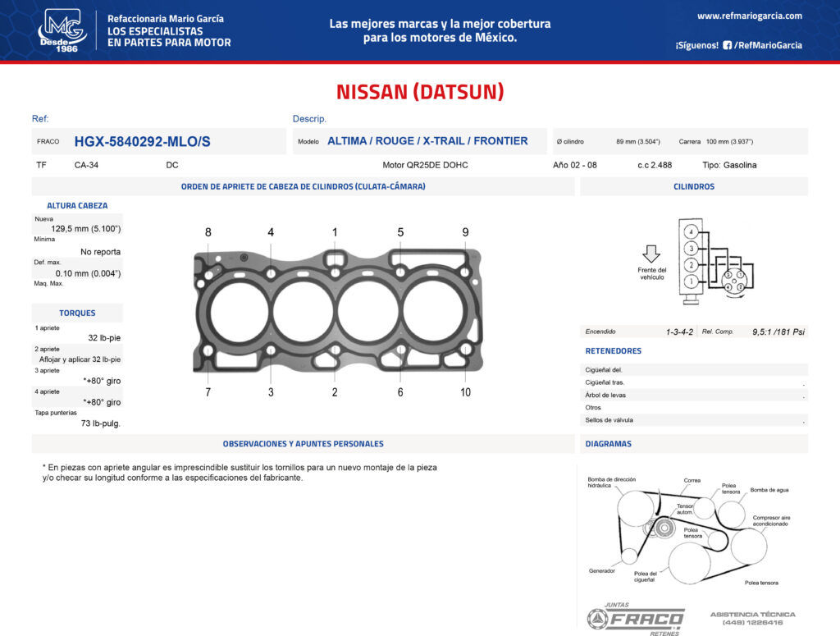Click first tightening 32 lb-pie value
The image size is (840, 636).
[104, 338]
